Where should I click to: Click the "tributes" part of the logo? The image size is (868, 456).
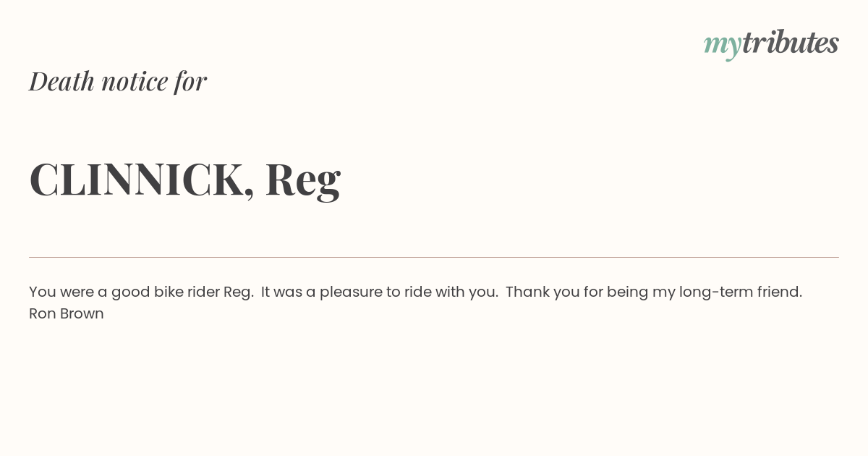point(790,43)
